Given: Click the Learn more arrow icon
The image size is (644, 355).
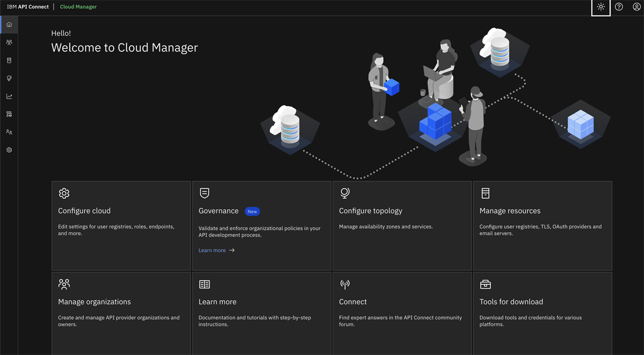Looking at the screenshot, I should [x=232, y=250].
